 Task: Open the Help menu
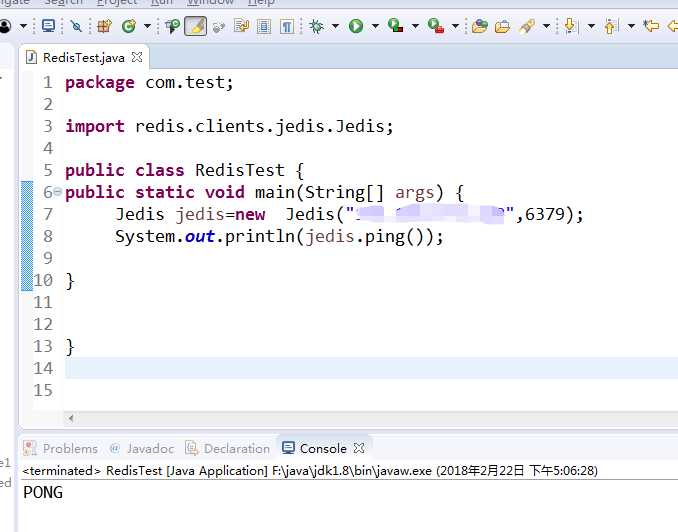[261, 2]
